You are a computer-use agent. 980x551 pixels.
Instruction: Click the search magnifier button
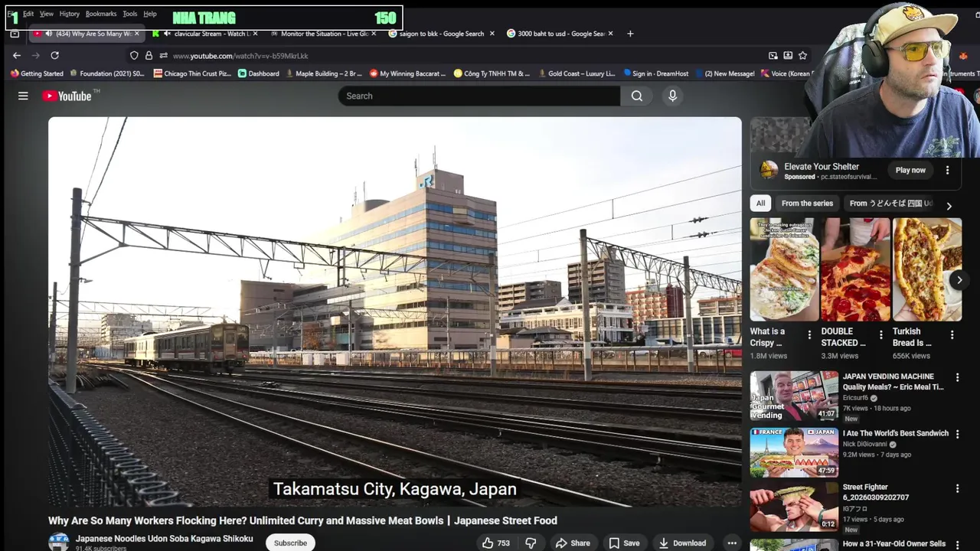pos(637,96)
